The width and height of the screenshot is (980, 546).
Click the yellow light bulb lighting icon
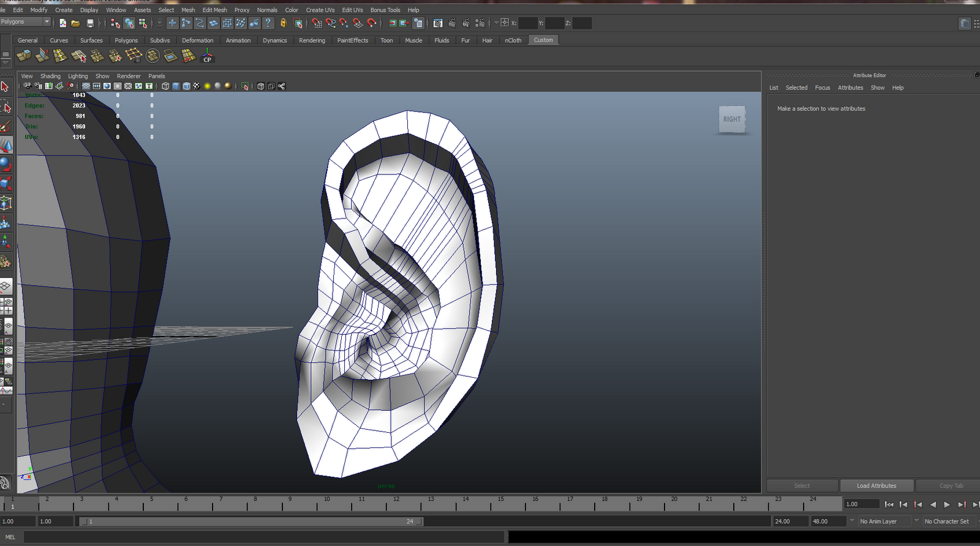pos(207,86)
